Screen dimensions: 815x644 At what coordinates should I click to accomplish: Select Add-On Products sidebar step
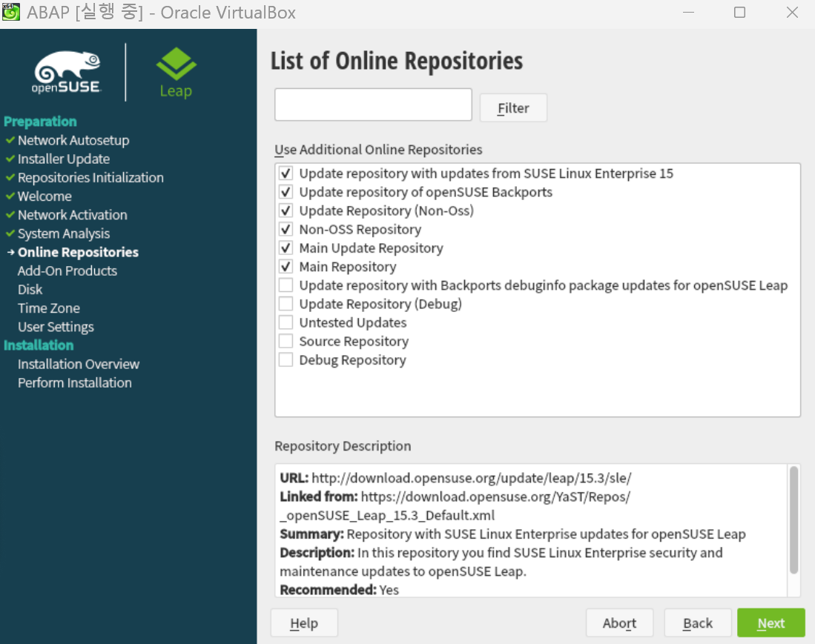tap(67, 271)
